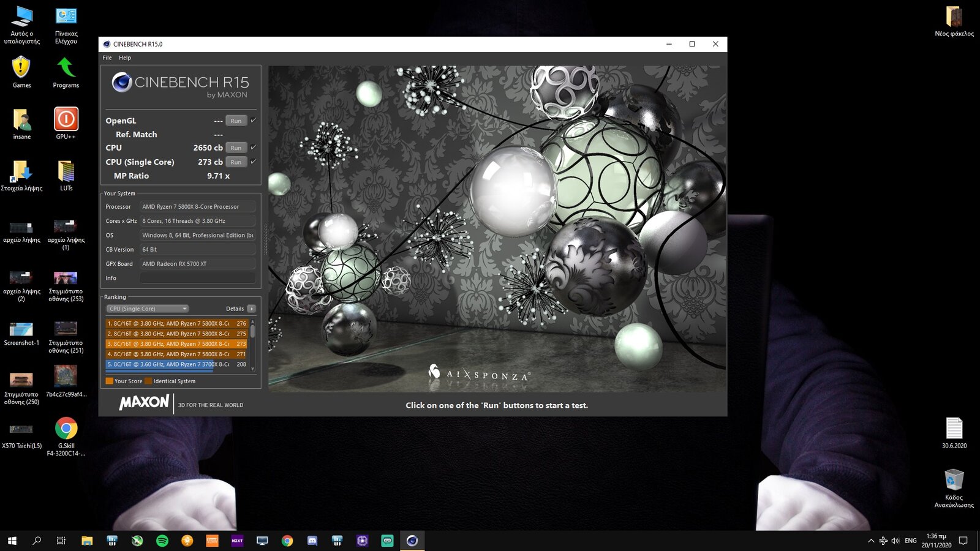The height and width of the screenshot is (551, 980).
Task: Open Spotify from the taskbar
Action: (x=162, y=541)
